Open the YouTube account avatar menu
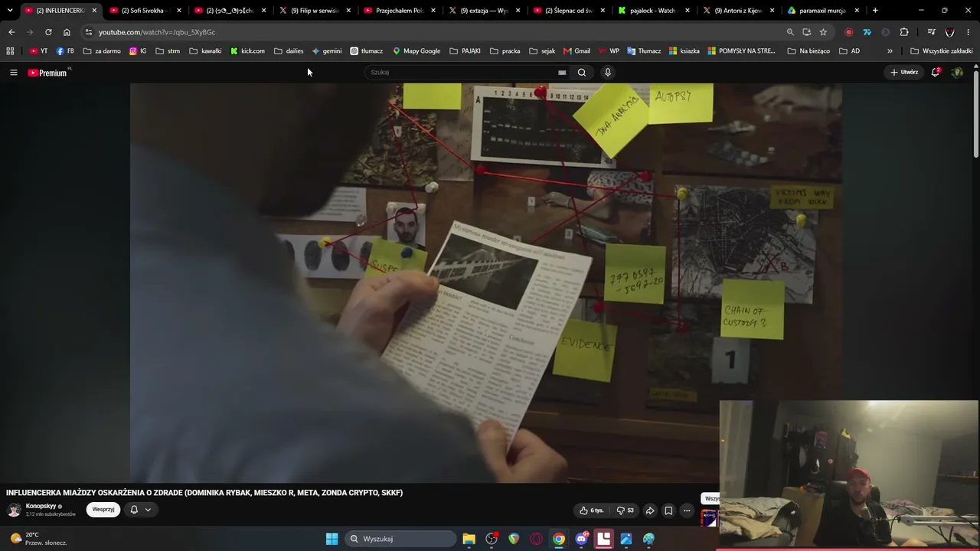The height and width of the screenshot is (551, 980). click(957, 73)
